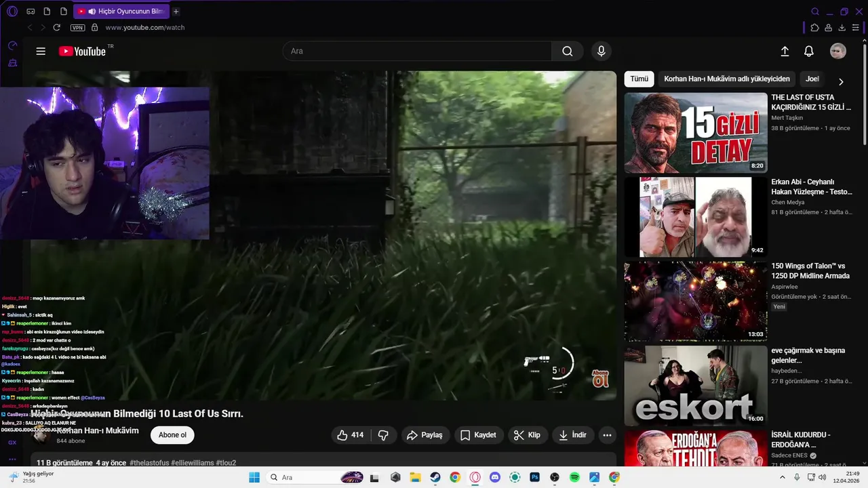The image size is (868, 488).
Task: Click the YouTube search magnifier button
Action: (568, 52)
